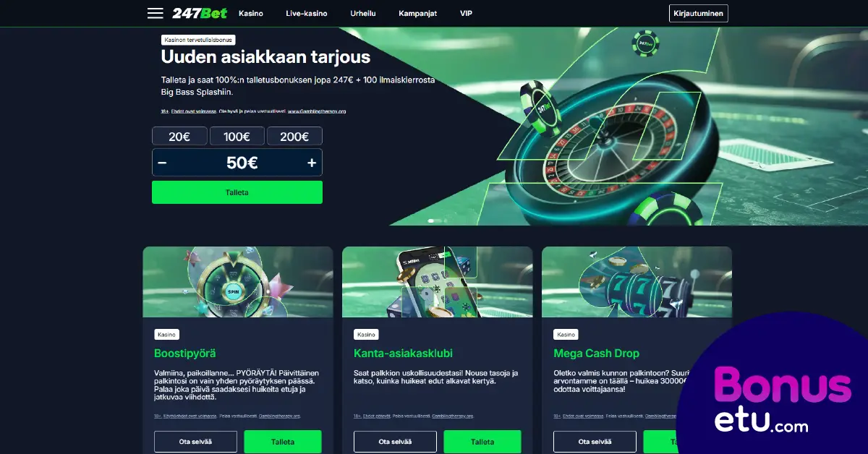
Task: Open the VIP page
Action: (x=467, y=14)
